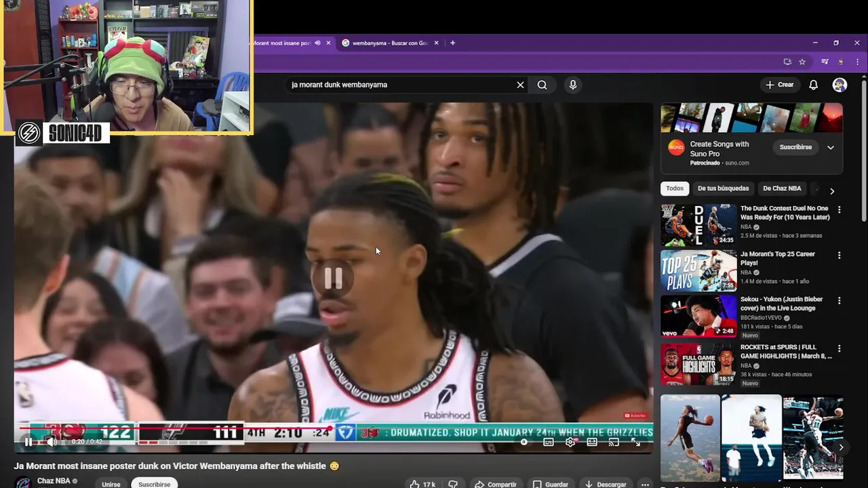Screen dimensions: 868x488
Task: Join the channel via Unirse
Action: click(111, 484)
